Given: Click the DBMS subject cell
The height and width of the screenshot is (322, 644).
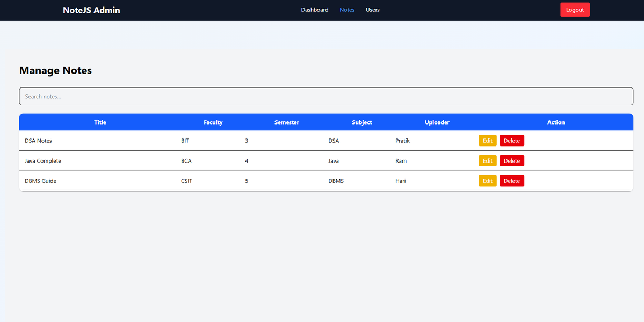Looking at the screenshot, I should coord(336,181).
